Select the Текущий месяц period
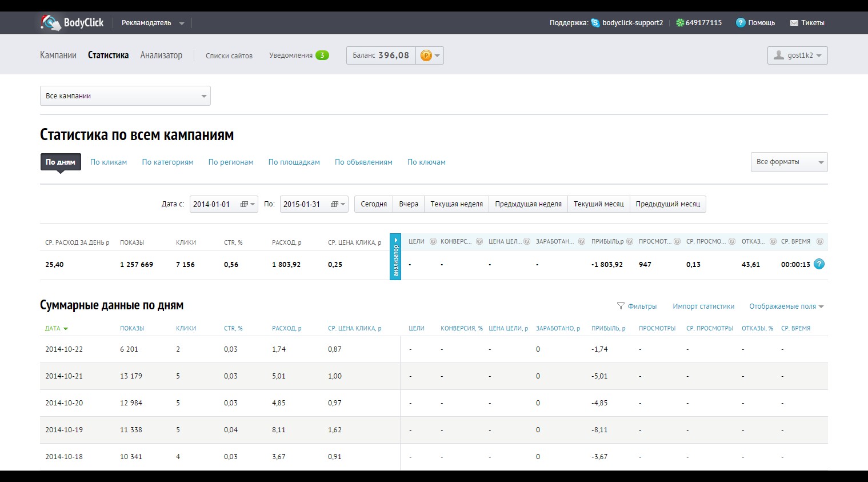The image size is (868, 482). click(x=599, y=204)
